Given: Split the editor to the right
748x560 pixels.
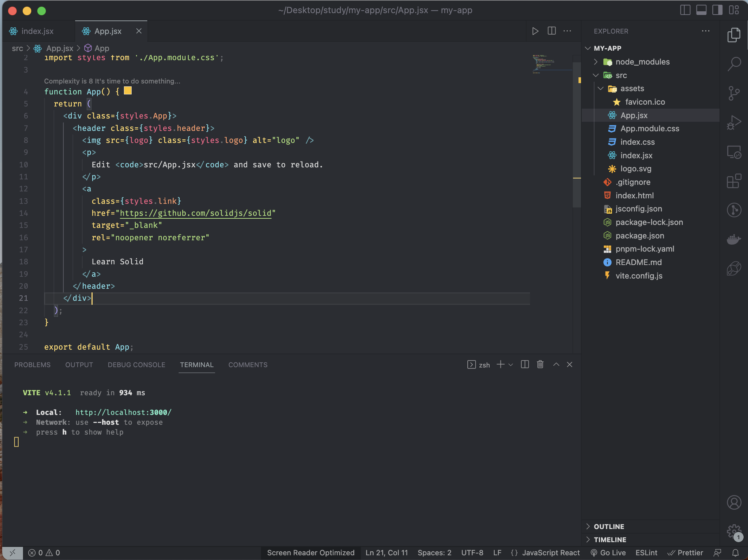Looking at the screenshot, I should pyautogui.click(x=552, y=31).
